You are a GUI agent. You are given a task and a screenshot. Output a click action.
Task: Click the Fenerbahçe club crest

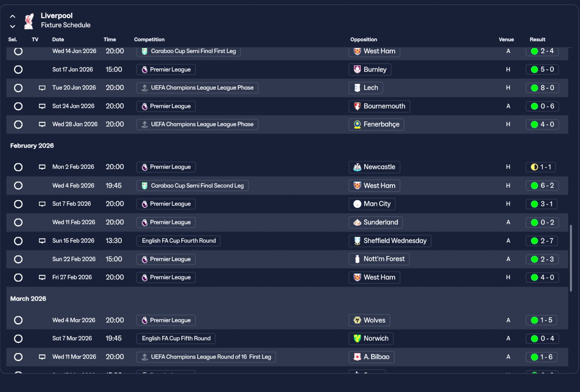coord(358,124)
